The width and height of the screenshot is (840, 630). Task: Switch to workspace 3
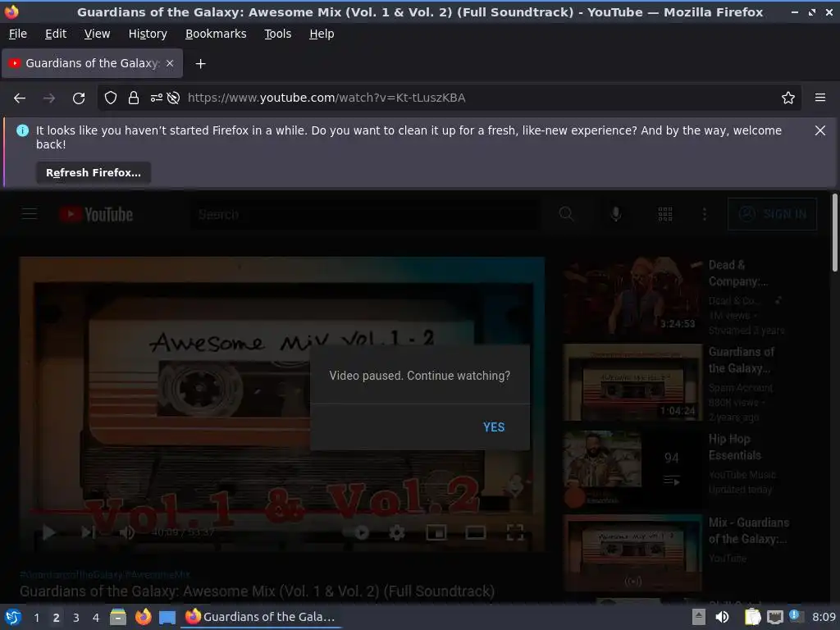click(x=76, y=618)
